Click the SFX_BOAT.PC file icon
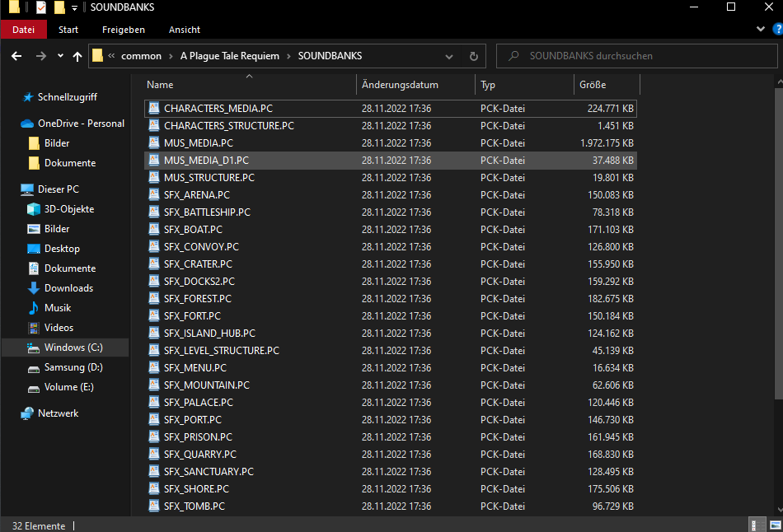 pos(154,229)
